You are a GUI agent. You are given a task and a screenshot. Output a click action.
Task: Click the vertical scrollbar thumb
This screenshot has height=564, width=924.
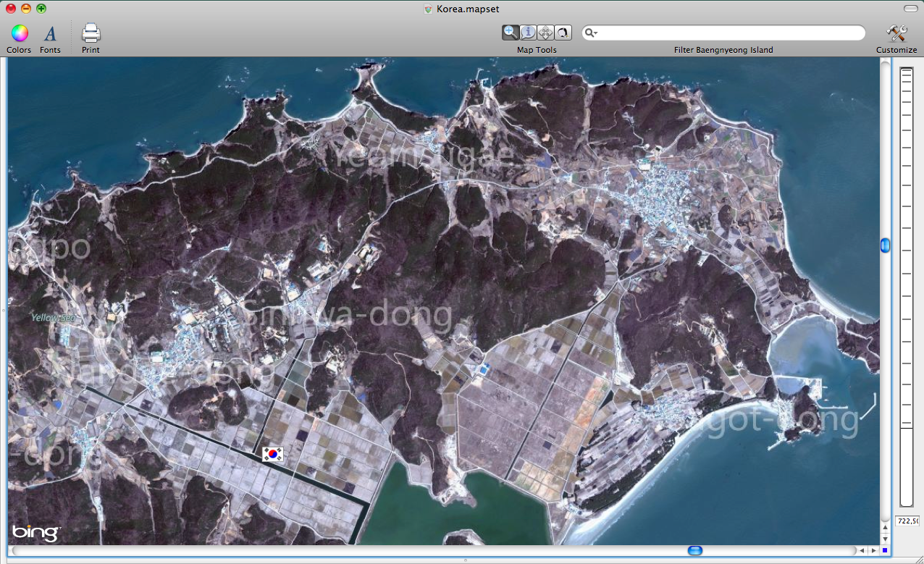pyautogui.click(x=885, y=246)
